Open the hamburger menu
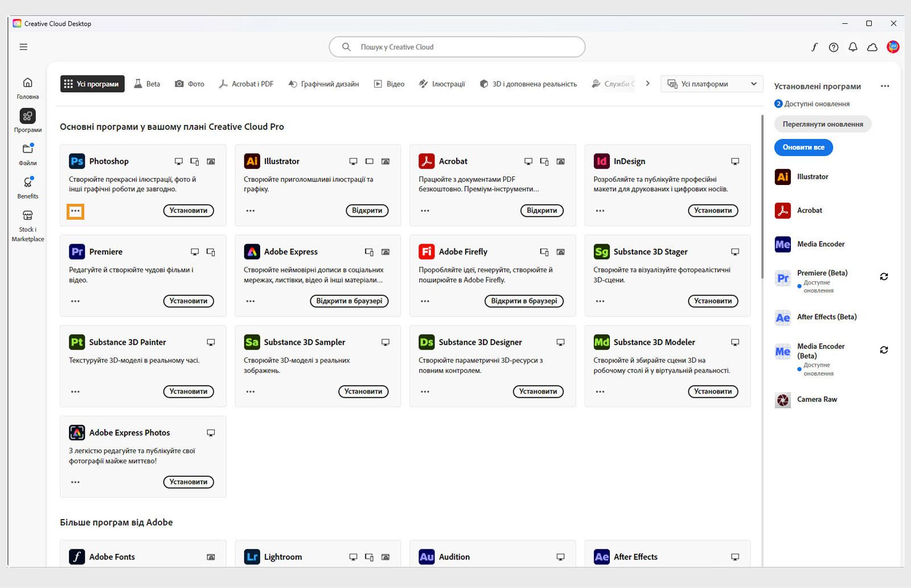911x588 pixels. [x=23, y=47]
